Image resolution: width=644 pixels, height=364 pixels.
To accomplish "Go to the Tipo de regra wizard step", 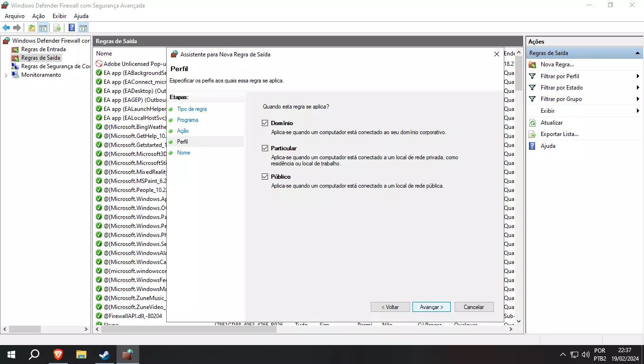I will (192, 109).
